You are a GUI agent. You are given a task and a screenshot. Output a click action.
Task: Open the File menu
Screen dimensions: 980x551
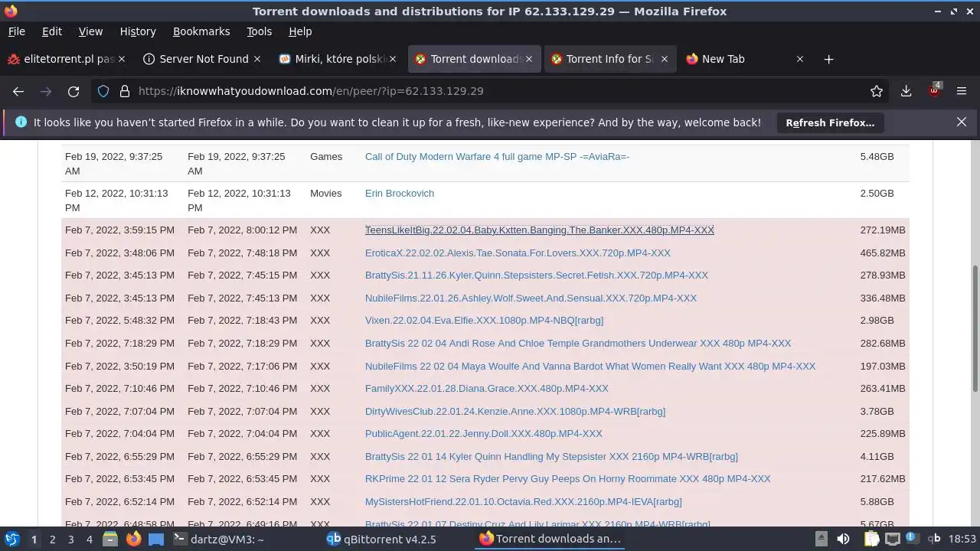click(16, 31)
